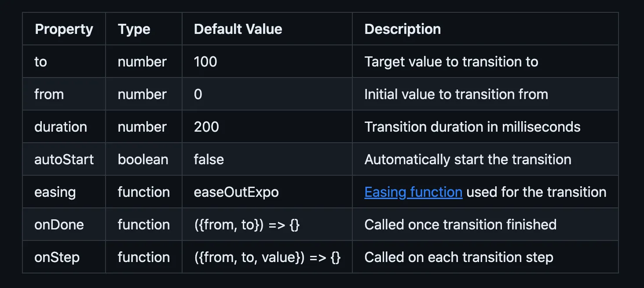644x288 pixels.
Task: Click 'Called once transition finished' description
Action: (x=460, y=225)
